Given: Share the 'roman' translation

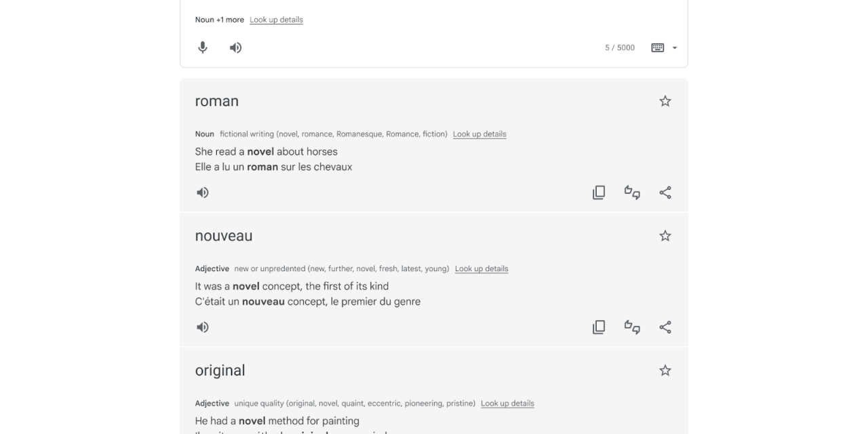Looking at the screenshot, I should (x=665, y=193).
